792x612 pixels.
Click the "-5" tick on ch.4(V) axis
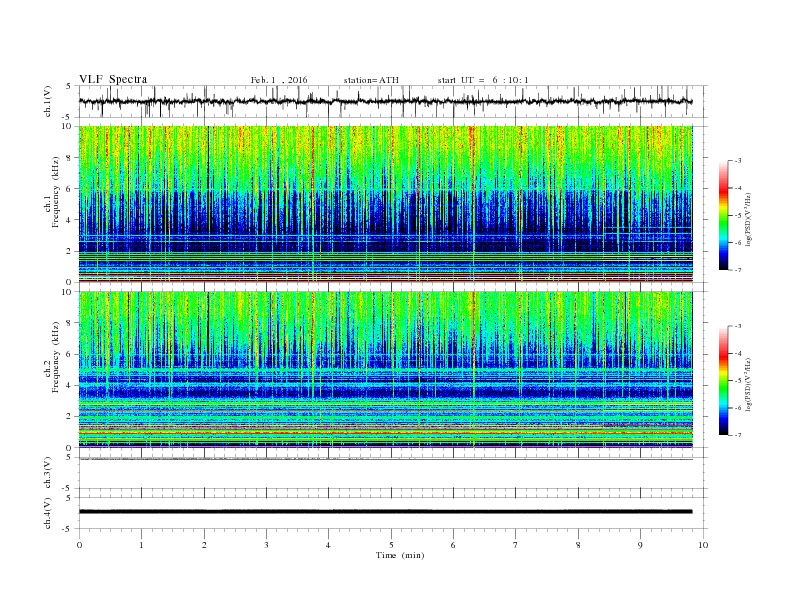[68, 529]
